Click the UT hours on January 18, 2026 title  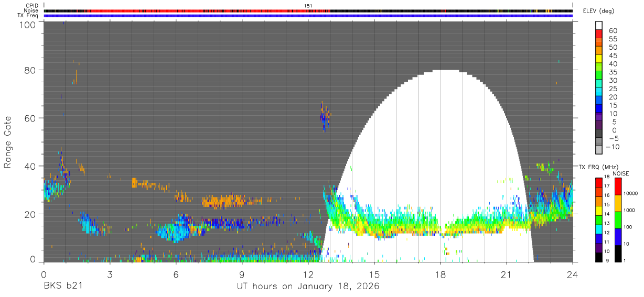308,287
